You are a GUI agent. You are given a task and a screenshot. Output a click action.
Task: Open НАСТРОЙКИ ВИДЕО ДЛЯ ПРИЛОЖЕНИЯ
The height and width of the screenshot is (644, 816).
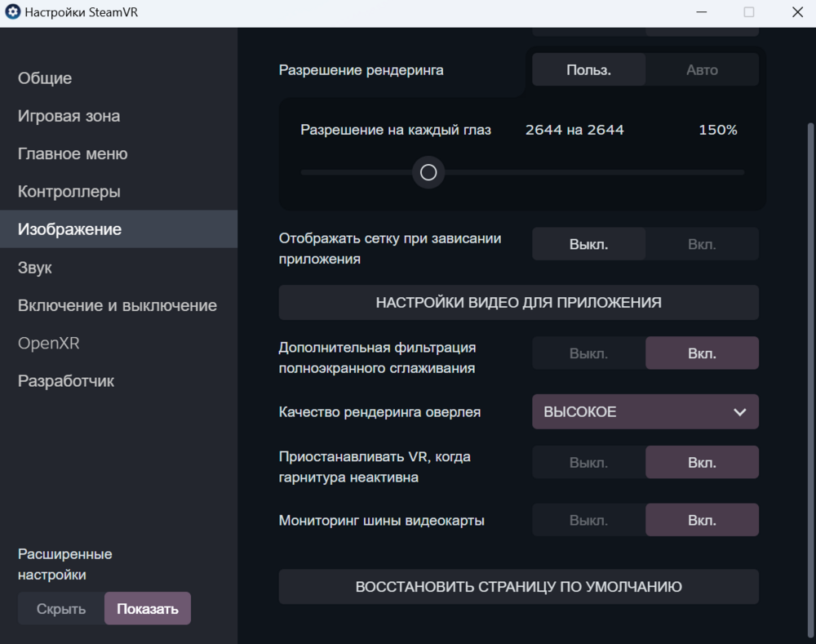point(518,303)
